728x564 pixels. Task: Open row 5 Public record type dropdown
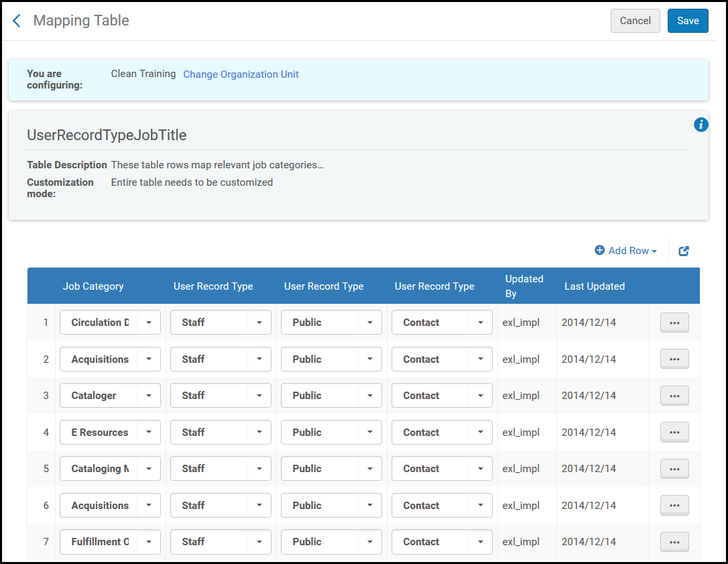331,469
